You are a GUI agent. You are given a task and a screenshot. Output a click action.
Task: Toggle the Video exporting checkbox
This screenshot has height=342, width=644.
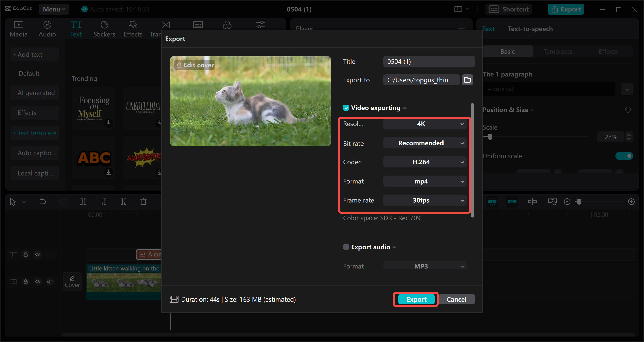[x=346, y=108]
